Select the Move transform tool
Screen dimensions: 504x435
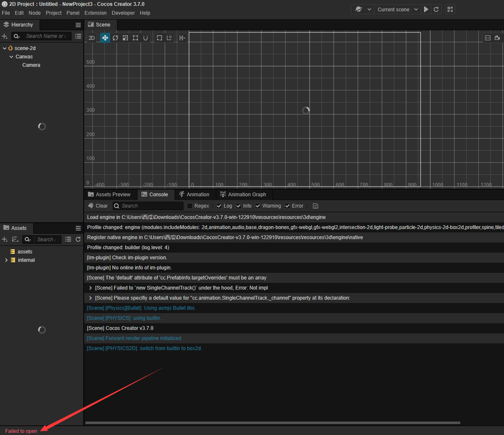click(105, 37)
